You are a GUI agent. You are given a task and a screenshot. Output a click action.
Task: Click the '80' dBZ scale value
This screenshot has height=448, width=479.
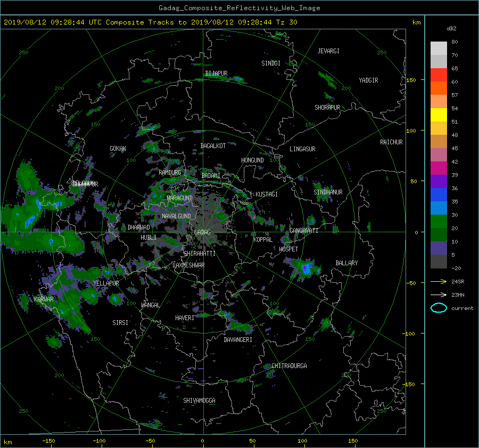coord(455,42)
